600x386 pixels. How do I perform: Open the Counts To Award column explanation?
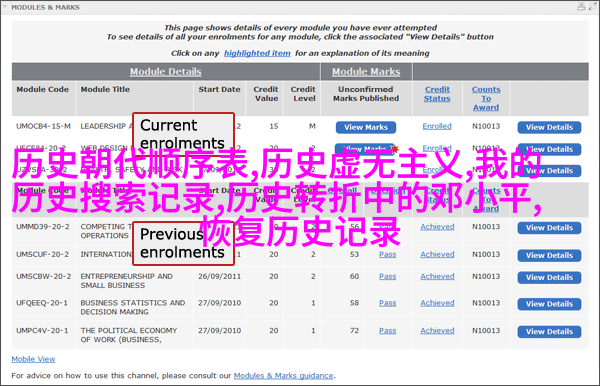coord(486,98)
